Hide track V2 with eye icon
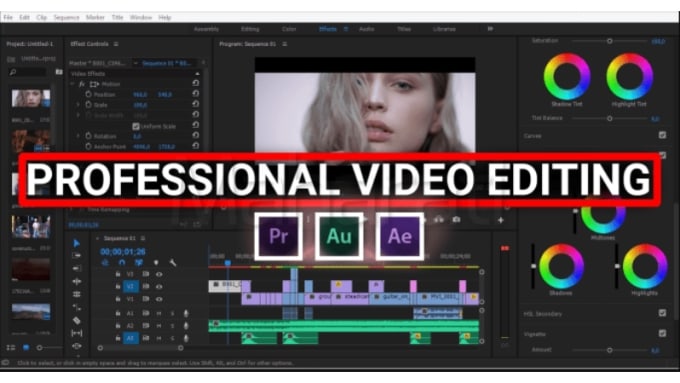Viewport: 680px width, 383px height. [159, 287]
